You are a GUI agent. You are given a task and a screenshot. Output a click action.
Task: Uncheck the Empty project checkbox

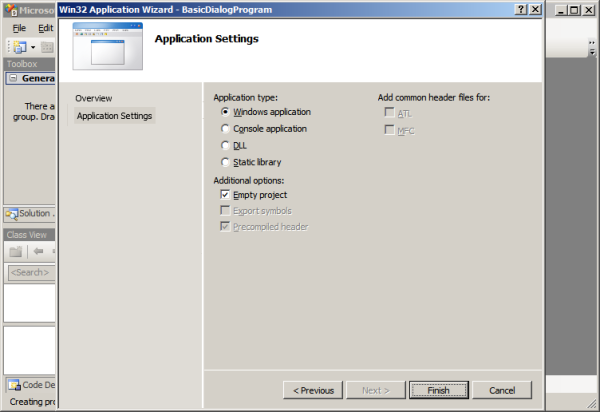click(x=225, y=195)
